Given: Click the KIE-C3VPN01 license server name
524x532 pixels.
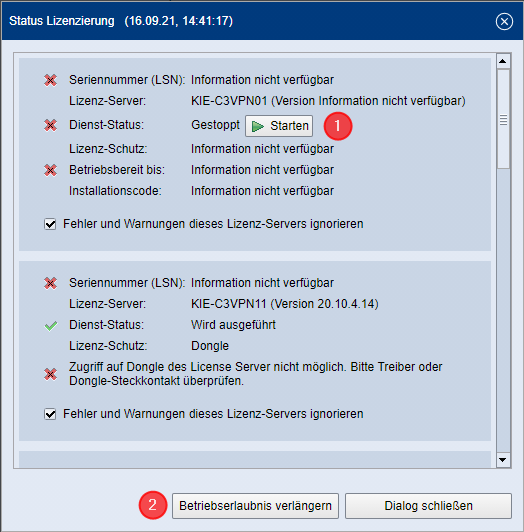Looking at the screenshot, I should 229,101.
